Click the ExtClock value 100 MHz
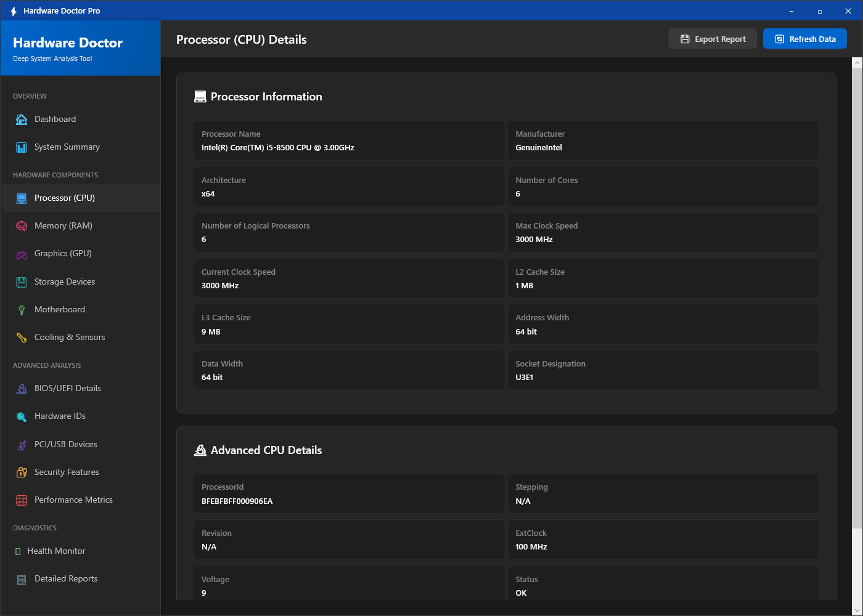The width and height of the screenshot is (863, 616). (x=531, y=547)
